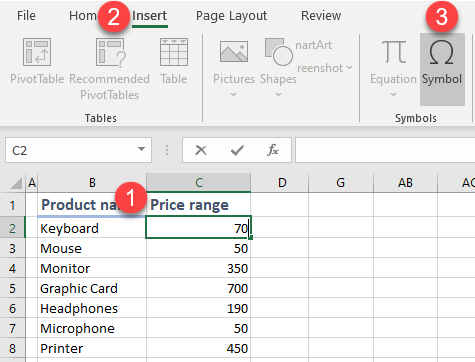The width and height of the screenshot is (475, 362).
Task: Click the Mouse price cell showing 50
Action: click(x=199, y=249)
